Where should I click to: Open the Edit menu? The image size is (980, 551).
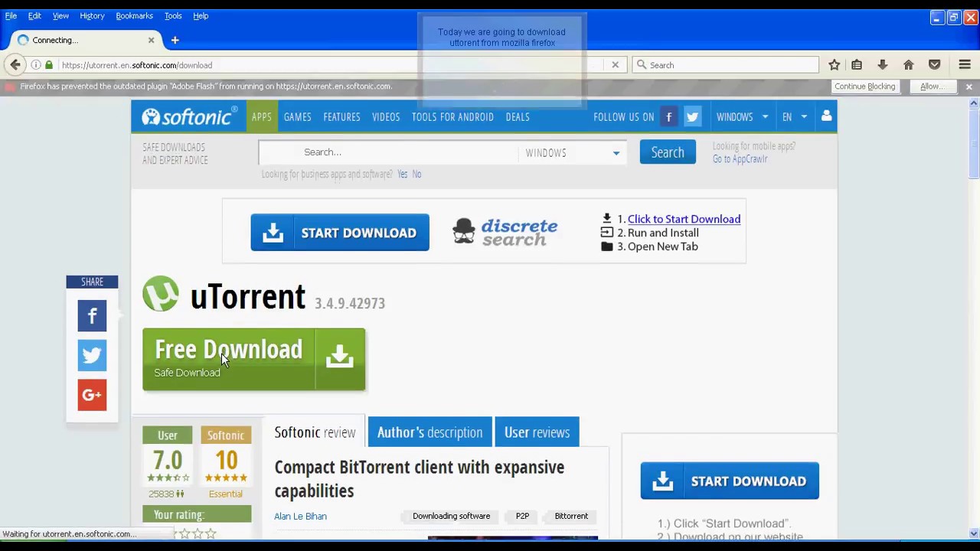click(34, 15)
